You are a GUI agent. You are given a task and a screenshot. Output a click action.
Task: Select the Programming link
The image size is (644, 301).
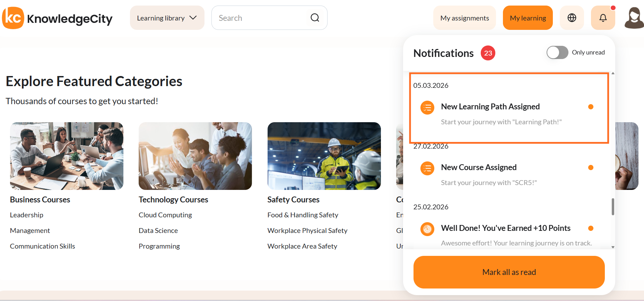coord(159,246)
